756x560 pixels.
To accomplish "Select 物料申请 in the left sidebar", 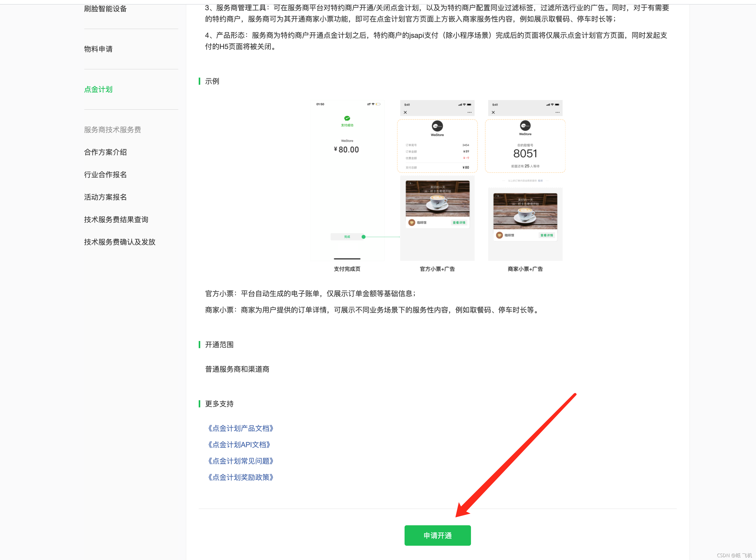I will tap(98, 49).
